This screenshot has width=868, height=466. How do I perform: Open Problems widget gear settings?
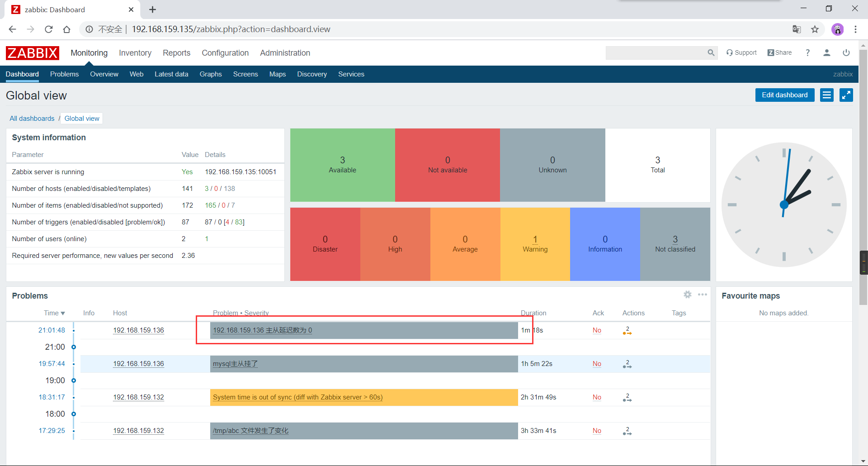coord(688,295)
